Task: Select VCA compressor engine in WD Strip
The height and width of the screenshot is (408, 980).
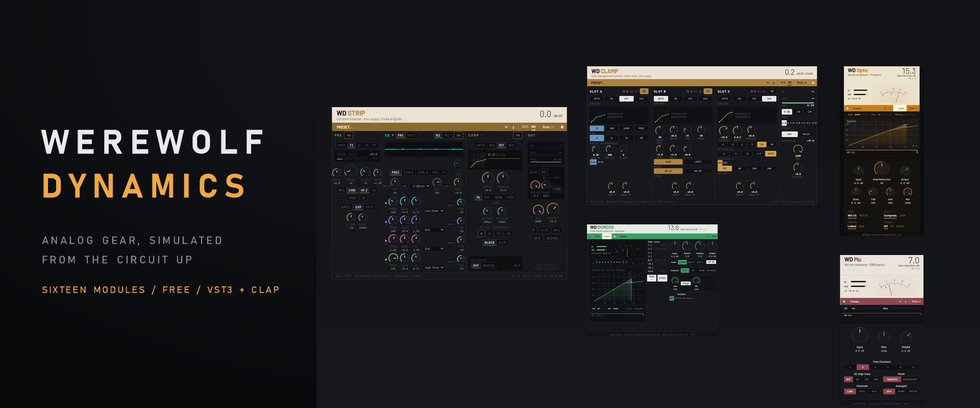Action: (x=511, y=145)
